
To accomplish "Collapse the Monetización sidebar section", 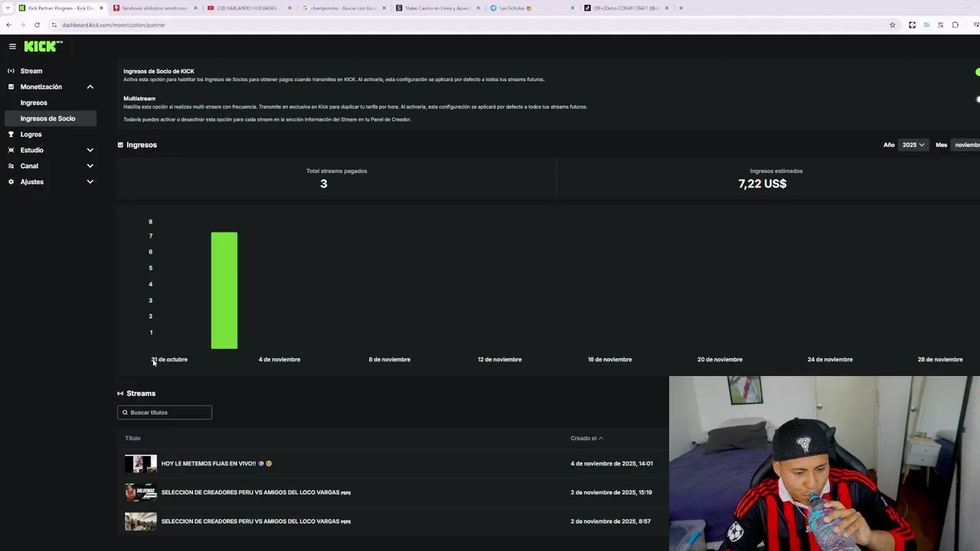I will (x=90, y=87).
